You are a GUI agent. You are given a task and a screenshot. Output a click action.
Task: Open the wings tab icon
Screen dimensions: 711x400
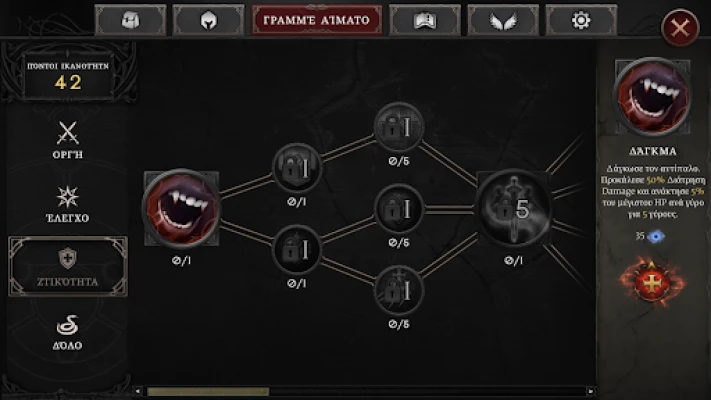503,20
